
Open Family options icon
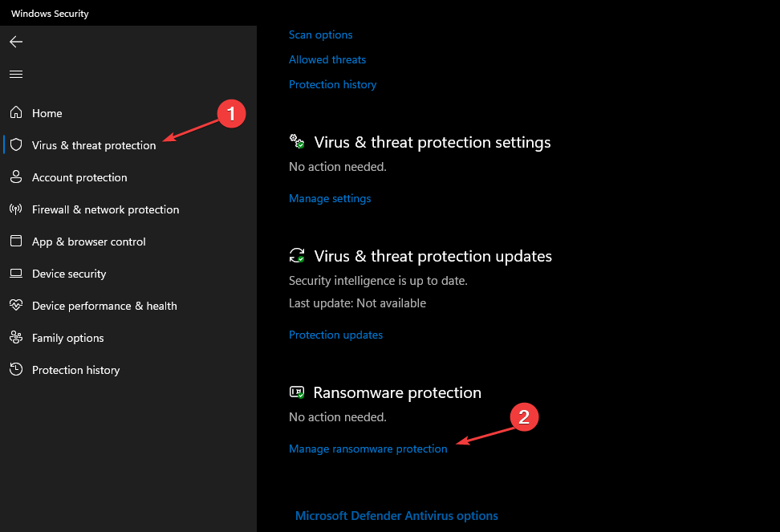tap(16, 338)
